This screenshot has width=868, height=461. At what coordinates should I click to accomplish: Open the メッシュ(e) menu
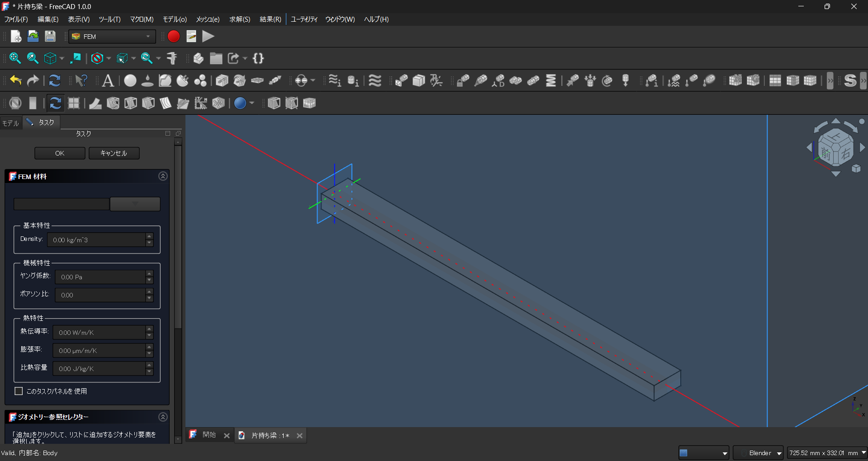click(208, 19)
